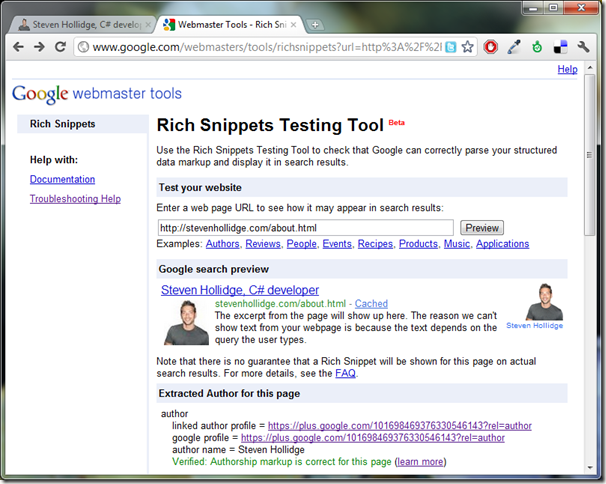Open the Cached link in search preview
Viewport: 606px width, 484px height.
371,304
